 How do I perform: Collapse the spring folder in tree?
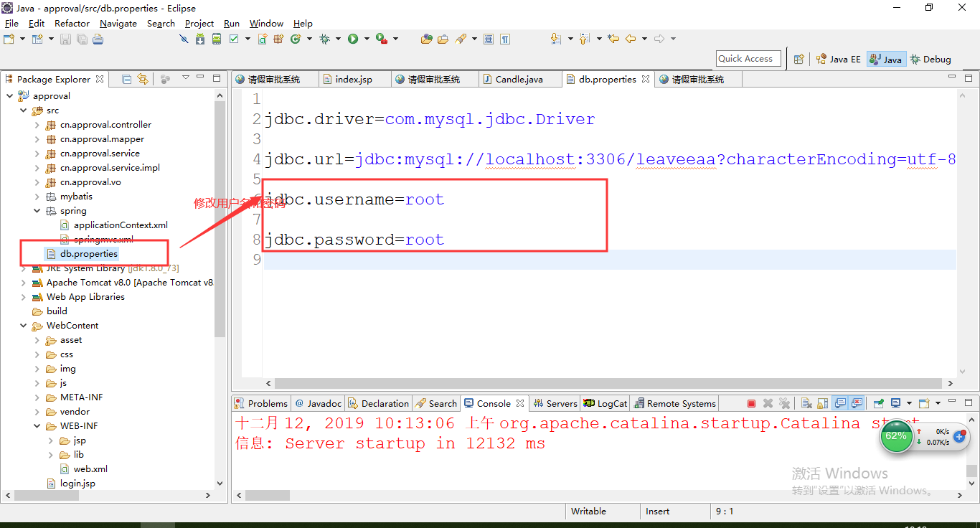[x=37, y=211]
